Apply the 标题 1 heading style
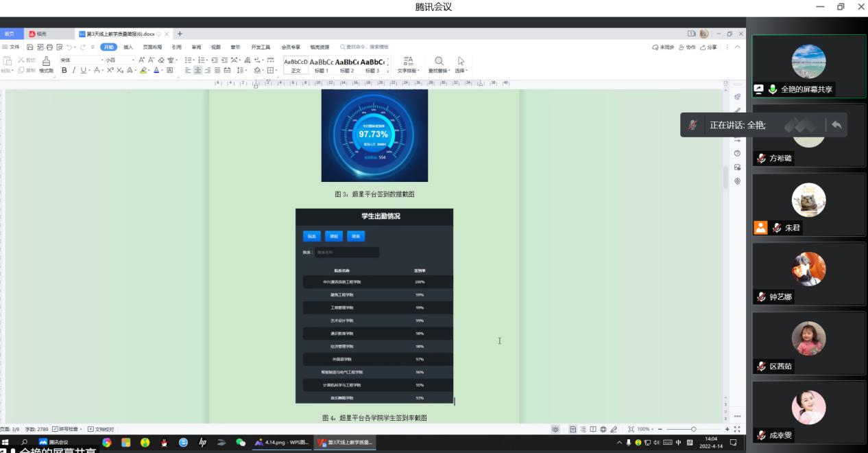868x453 pixels. pyautogui.click(x=321, y=65)
